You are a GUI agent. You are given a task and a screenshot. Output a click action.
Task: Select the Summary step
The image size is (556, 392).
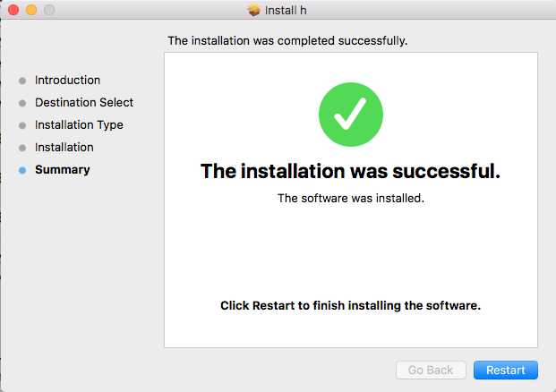click(x=63, y=170)
